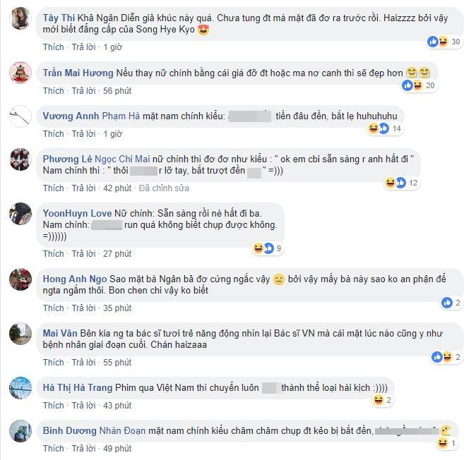The width and height of the screenshot is (476, 460).
Task: Open the tagged name Phạm Hà
Action: (x=121, y=116)
